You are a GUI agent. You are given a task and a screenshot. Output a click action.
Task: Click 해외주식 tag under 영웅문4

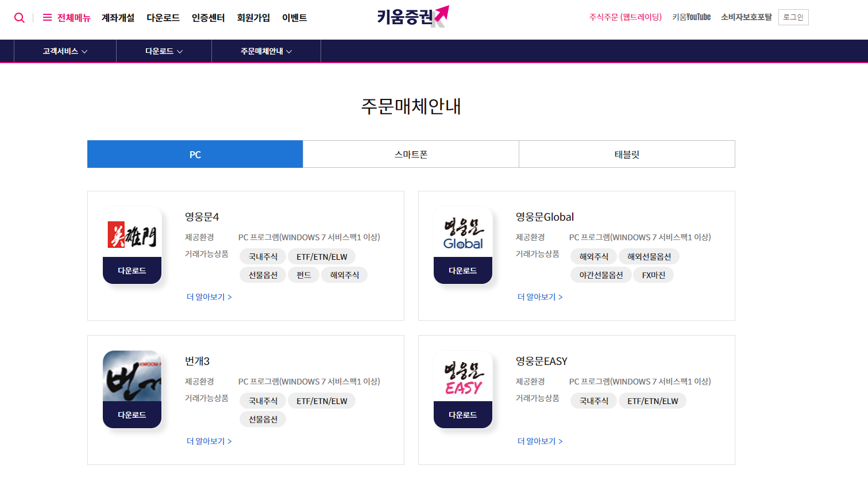(x=345, y=275)
